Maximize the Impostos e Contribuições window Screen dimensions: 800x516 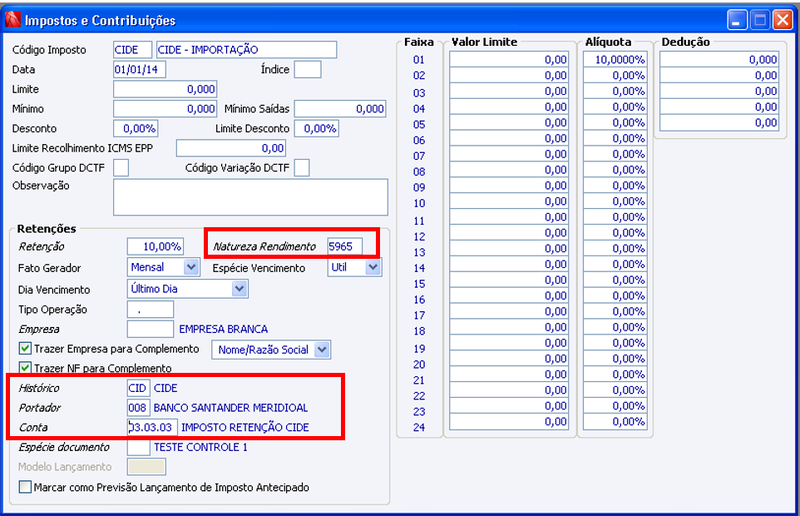coord(760,20)
